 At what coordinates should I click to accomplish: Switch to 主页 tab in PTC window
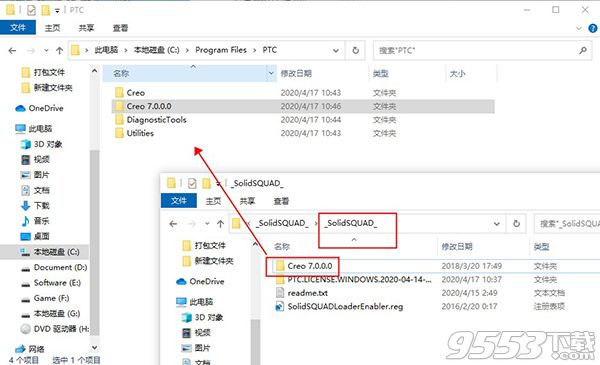(x=52, y=28)
